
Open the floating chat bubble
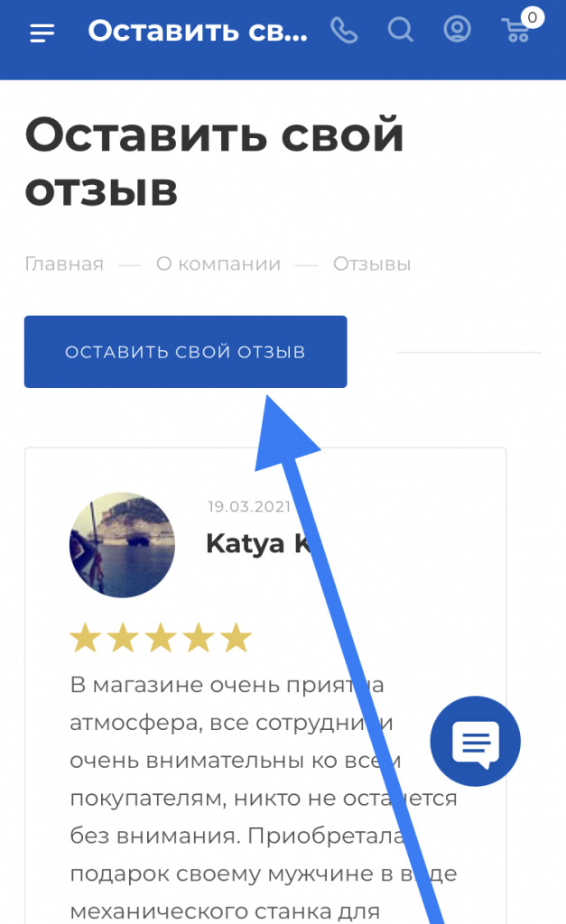475,742
